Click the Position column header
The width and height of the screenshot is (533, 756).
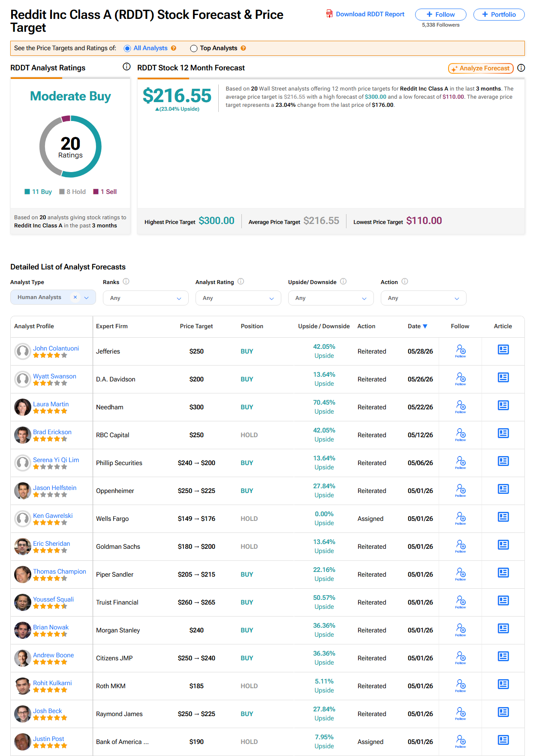[x=252, y=326]
